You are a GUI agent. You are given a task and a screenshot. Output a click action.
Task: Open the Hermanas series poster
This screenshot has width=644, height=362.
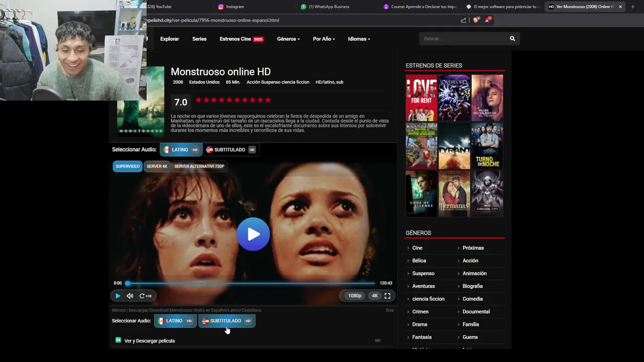click(454, 194)
